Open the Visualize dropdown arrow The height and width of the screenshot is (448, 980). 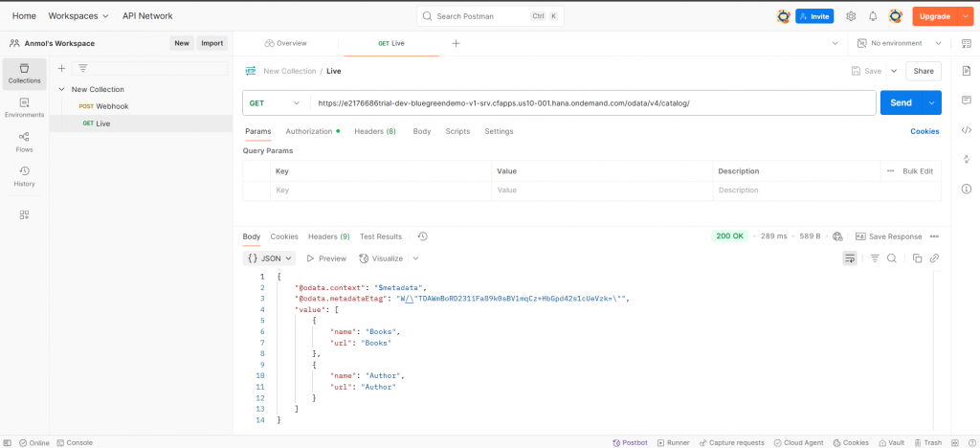tap(415, 258)
